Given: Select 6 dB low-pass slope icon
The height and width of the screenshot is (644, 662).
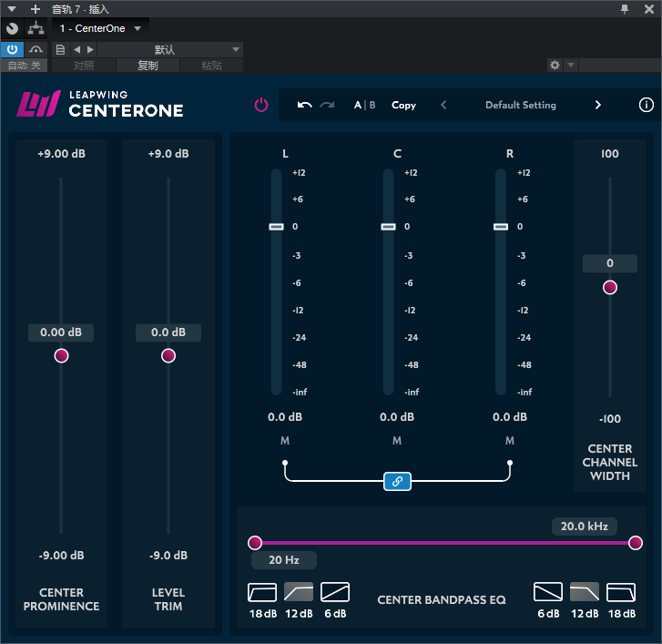Looking at the screenshot, I should (548, 592).
